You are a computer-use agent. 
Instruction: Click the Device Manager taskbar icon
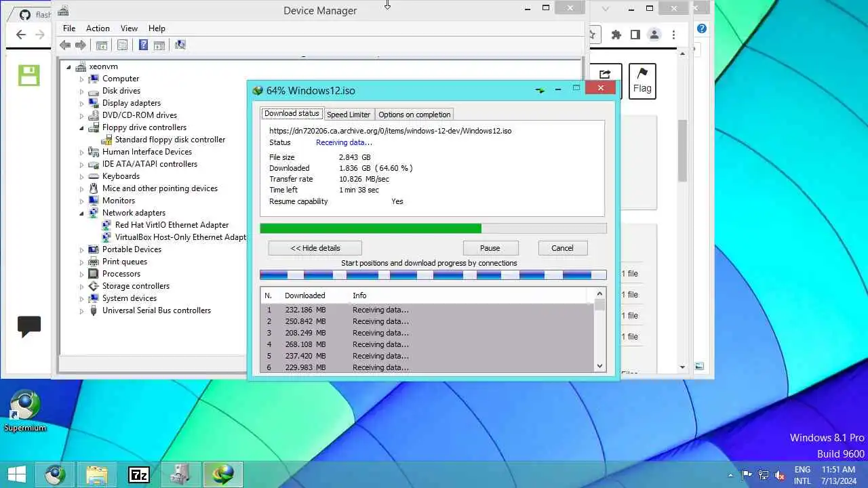click(180, 474)
